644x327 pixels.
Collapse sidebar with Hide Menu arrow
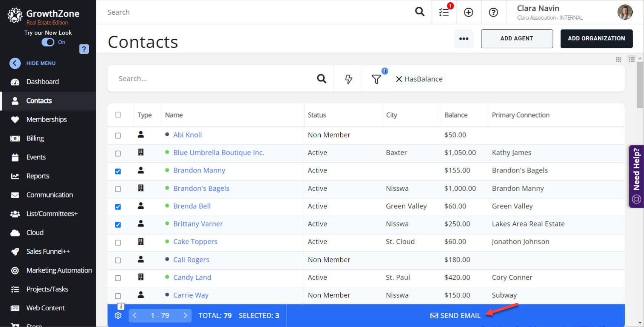15,63
